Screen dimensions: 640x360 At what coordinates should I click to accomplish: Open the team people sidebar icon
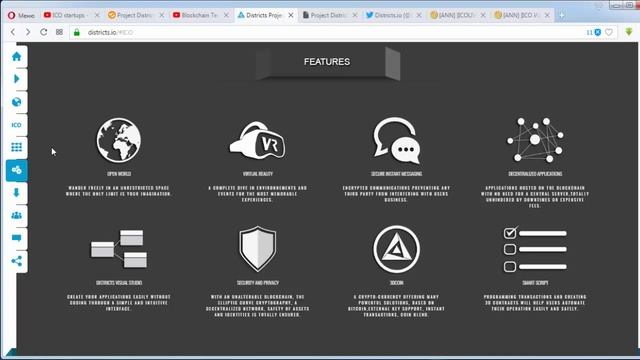(x=16, y=216)
